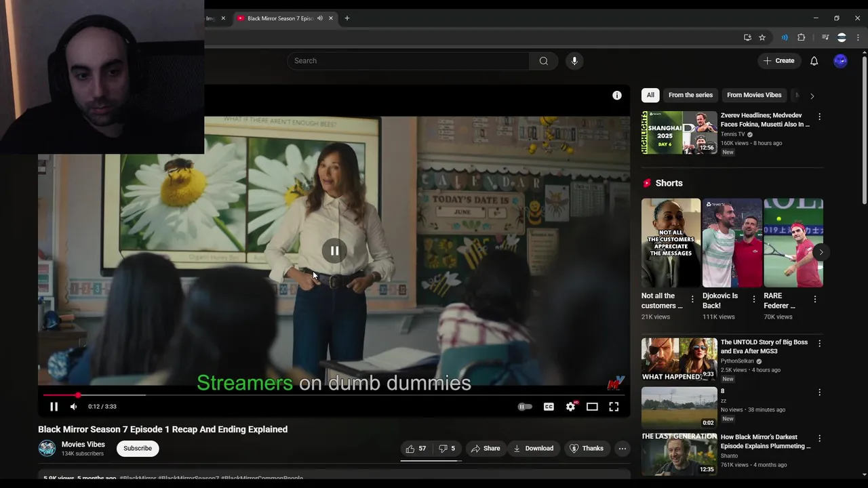Viewport: 868px width, 488px height.
Task: Open YouTube notifications bell
Action: pos(814,61)
